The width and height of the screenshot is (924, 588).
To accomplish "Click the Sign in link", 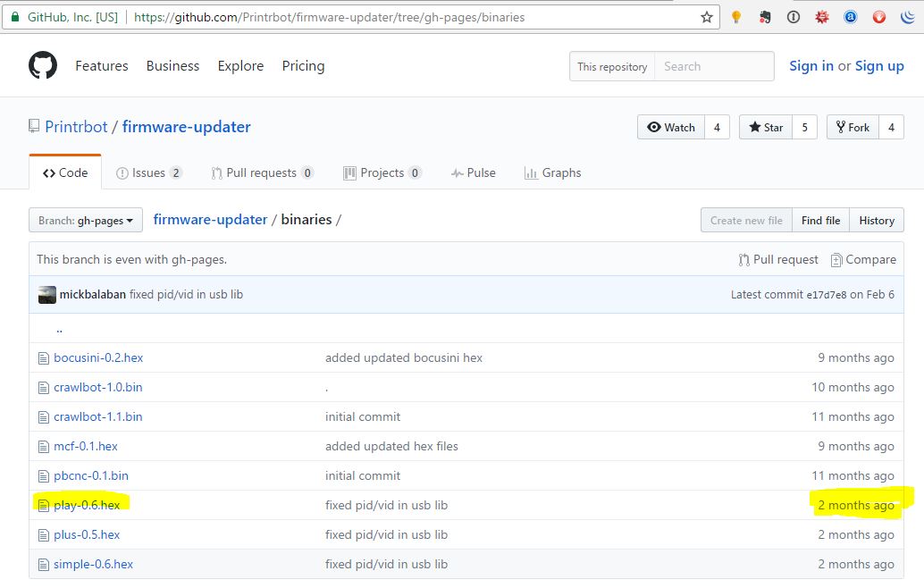I will tap(811, 66).
